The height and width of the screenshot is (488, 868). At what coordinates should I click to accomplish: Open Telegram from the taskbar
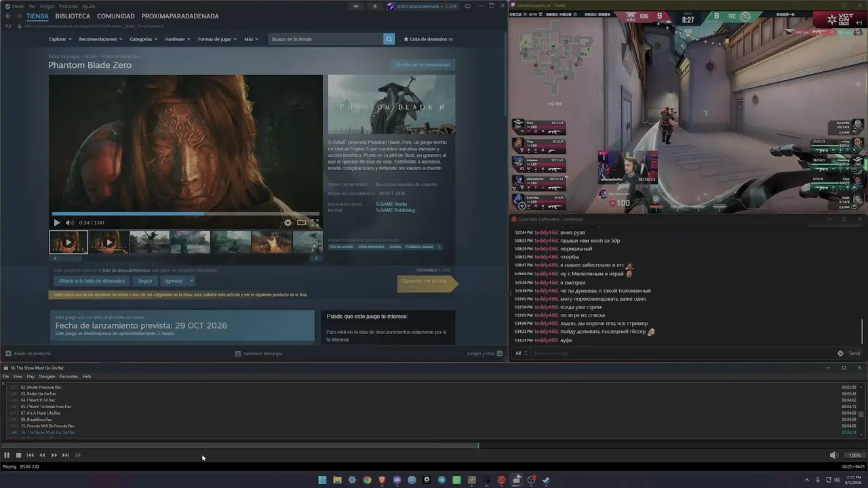pos(441,480)
